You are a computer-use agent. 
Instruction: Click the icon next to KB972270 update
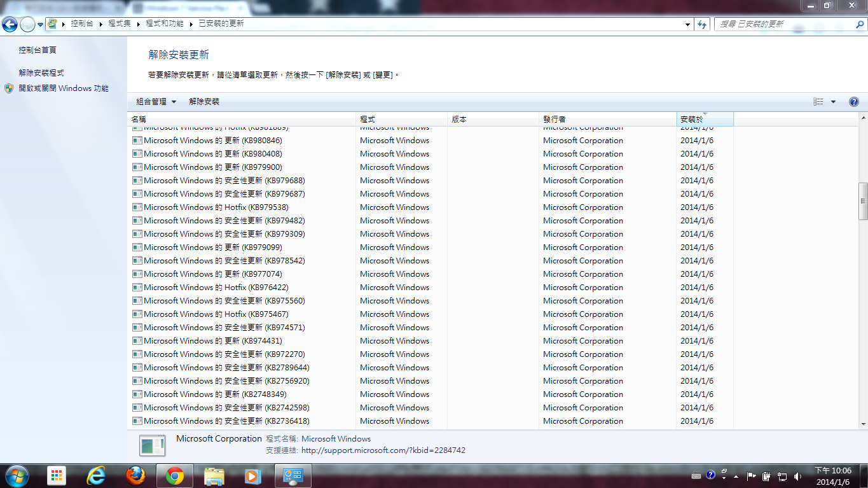point(137,354)
